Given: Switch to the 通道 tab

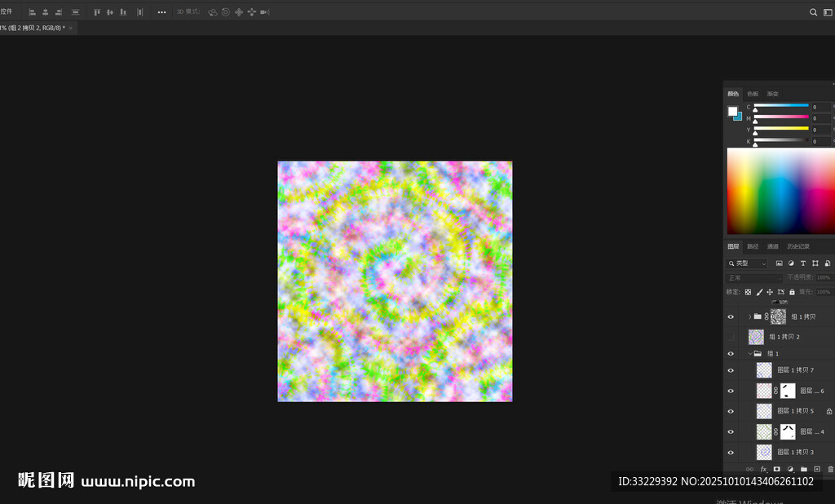Looking at the screenshot, I should coord(773,246).
